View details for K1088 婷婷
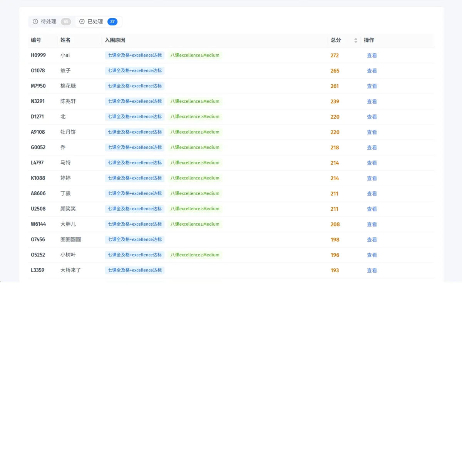Image resolution: width=462 pixels, height=476 pixels. (x=372, y=178)
